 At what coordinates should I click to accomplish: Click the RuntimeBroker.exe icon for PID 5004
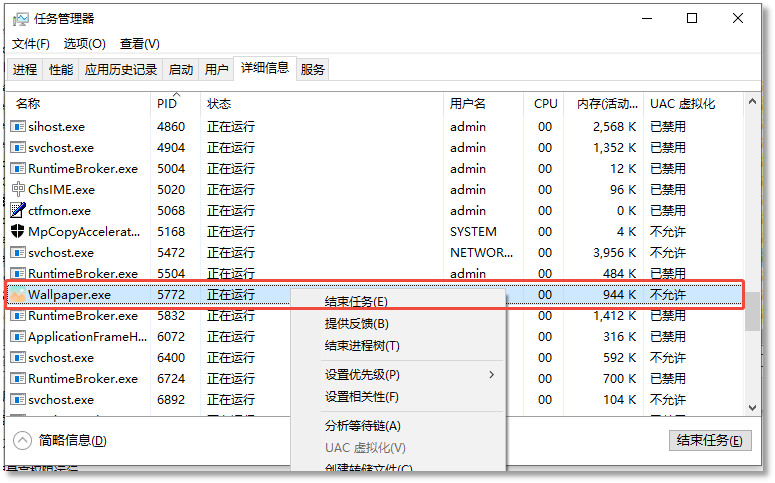coord(18,169)
